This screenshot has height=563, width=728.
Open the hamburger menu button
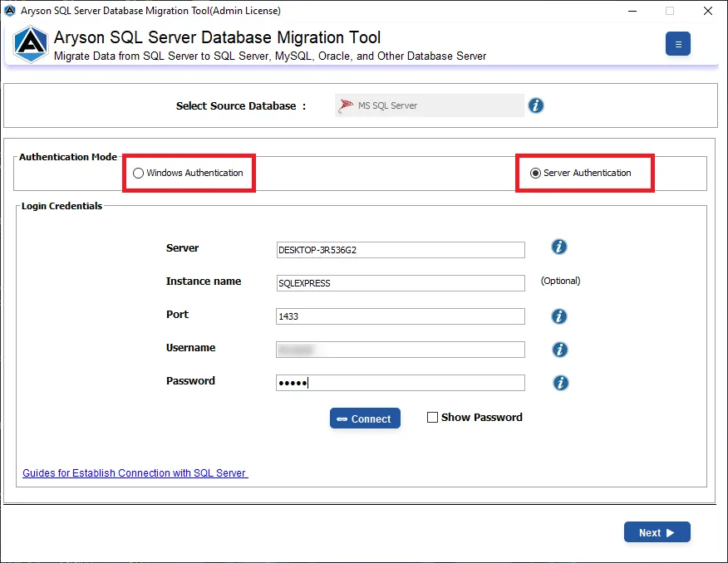click(677, 44)
